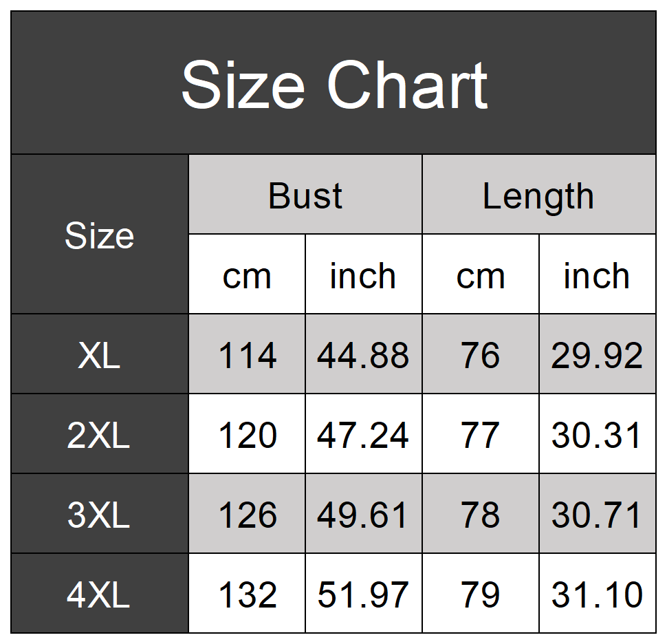
Task: Select the 126 bust cm cell
Action: click(247, 515)
